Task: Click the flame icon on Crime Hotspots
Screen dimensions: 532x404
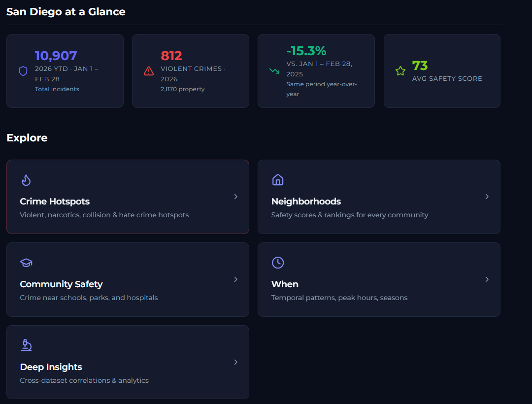Action: 26,180
